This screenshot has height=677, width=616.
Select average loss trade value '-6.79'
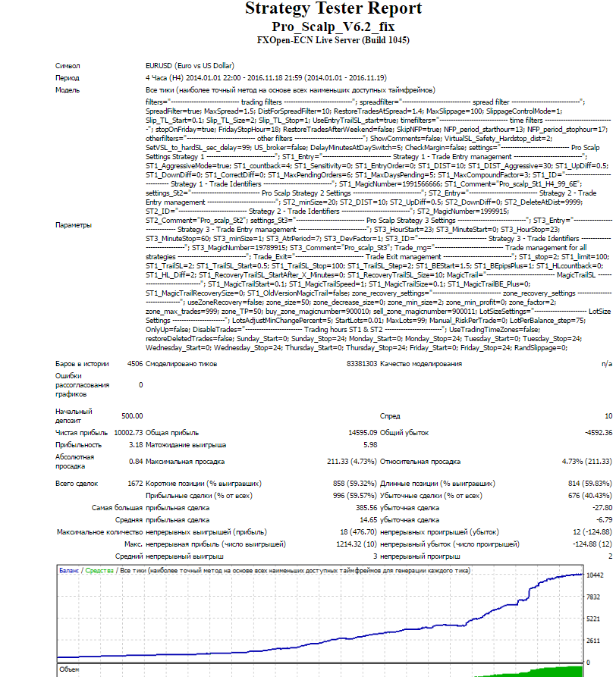604,520
